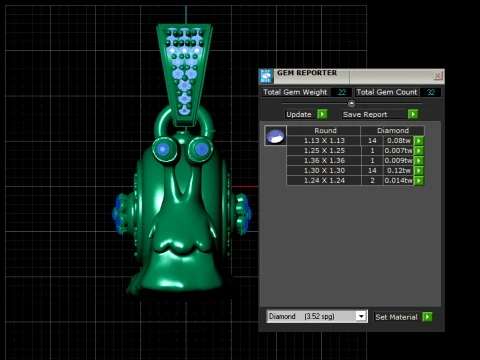Click the Save Report button label
The image size is (480, 360).
(x=365, y=114)
